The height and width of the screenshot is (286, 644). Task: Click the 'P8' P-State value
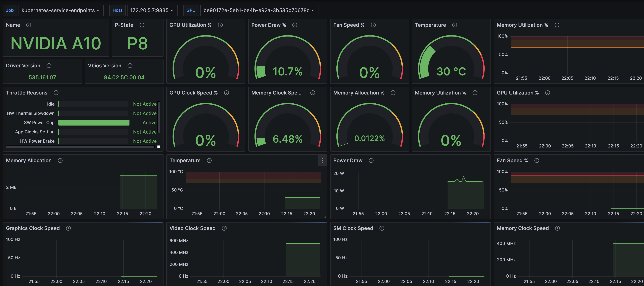(x=137, y=44)
